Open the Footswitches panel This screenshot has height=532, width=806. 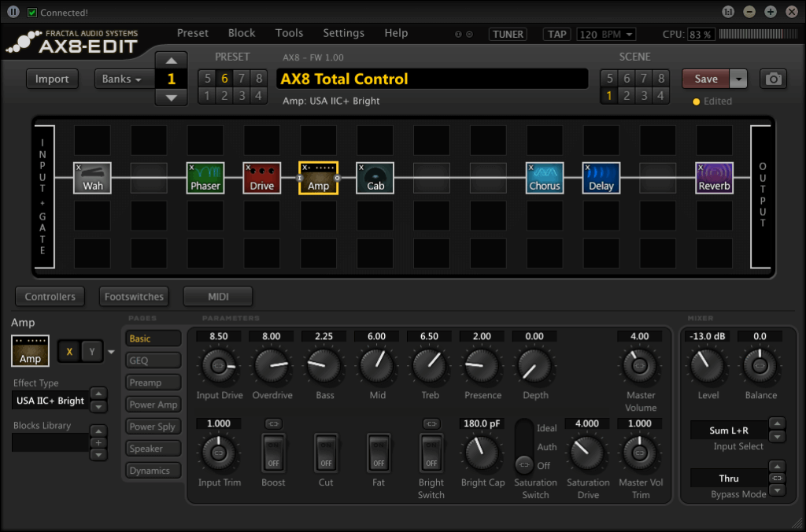[135, 297]
